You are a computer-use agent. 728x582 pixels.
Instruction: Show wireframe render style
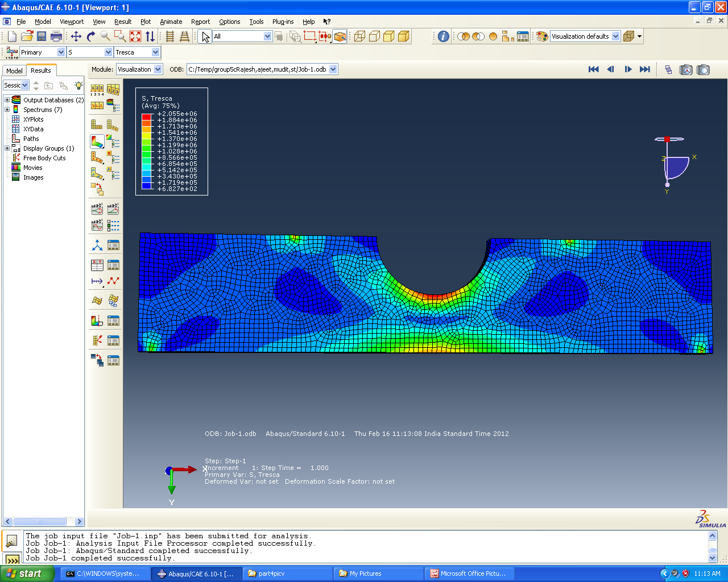tap(359, 36)
